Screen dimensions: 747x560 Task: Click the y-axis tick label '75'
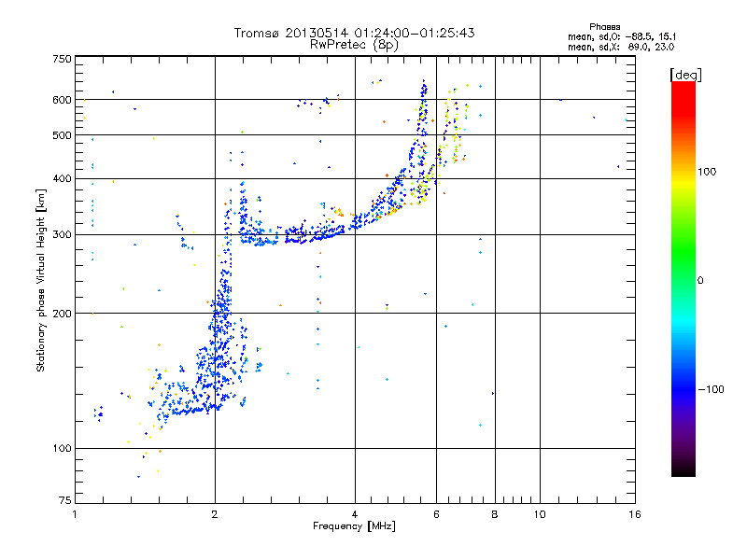[65, 500]
